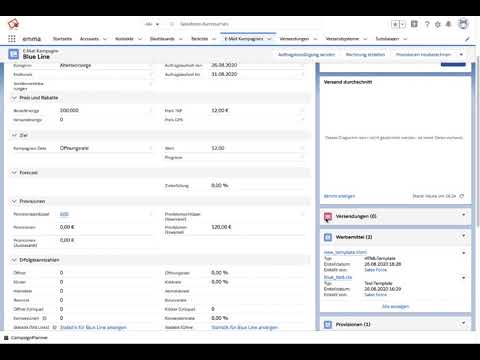Open the Berichte tab

(x=200, y=39)
